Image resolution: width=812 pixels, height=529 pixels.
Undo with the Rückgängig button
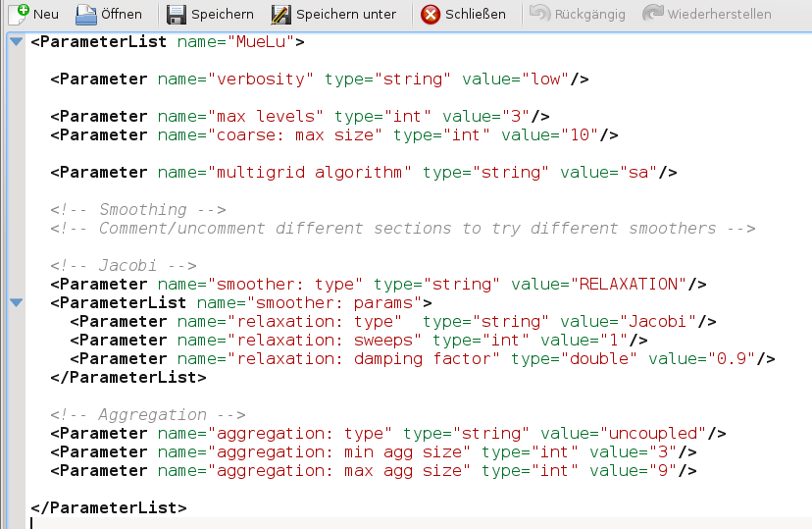[x=581, y=14]
